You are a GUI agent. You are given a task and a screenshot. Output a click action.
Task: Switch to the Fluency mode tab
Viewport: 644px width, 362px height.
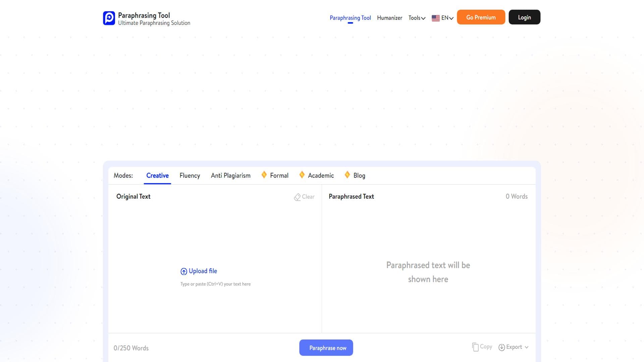(190, 176)
